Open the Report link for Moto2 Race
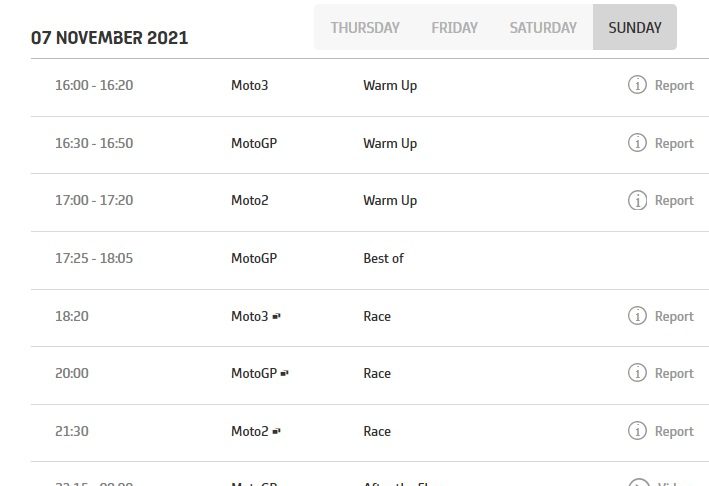709x486 pixels. tap(673, 431)
